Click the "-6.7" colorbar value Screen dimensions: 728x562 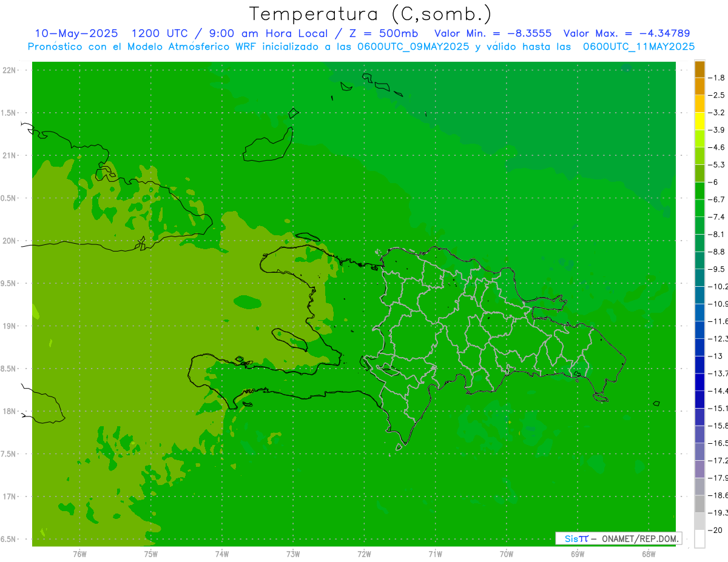[717, 199]
